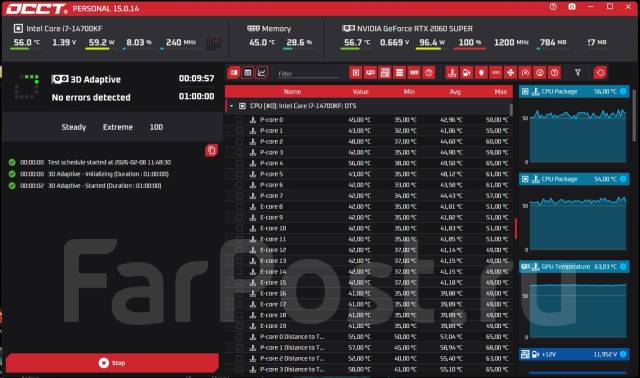Screen dimensions: 640x378
Task: Click the CPU power 59.2 W readout
Action: point(101,42)
